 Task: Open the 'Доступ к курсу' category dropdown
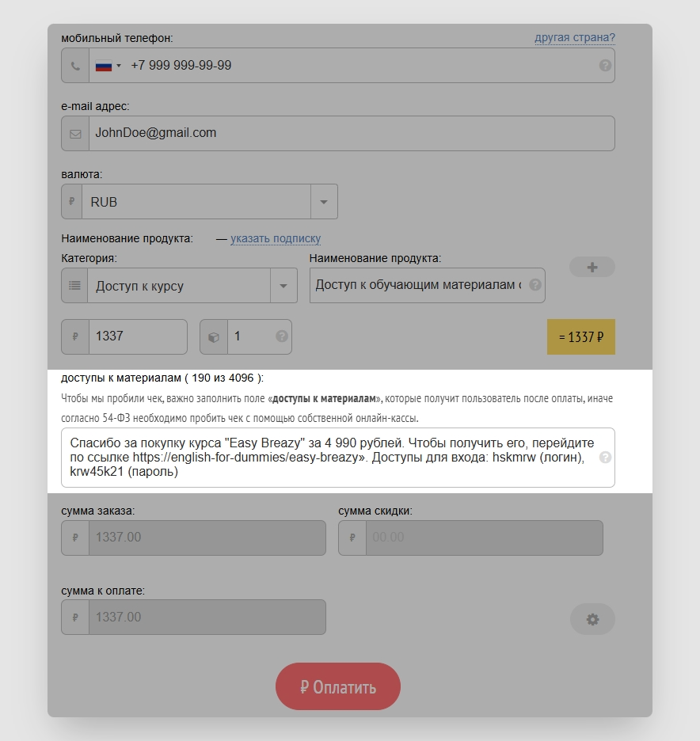coord(283,286)
